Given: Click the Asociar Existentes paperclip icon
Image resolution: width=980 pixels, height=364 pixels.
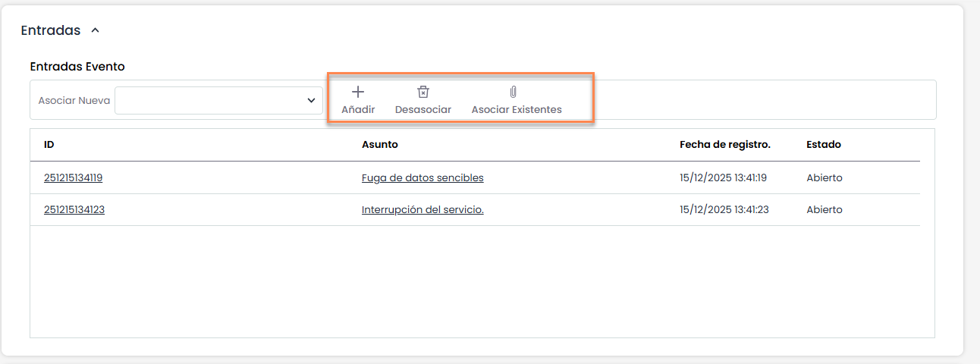Looking at the screenshot, I should (x=514, y=93).
